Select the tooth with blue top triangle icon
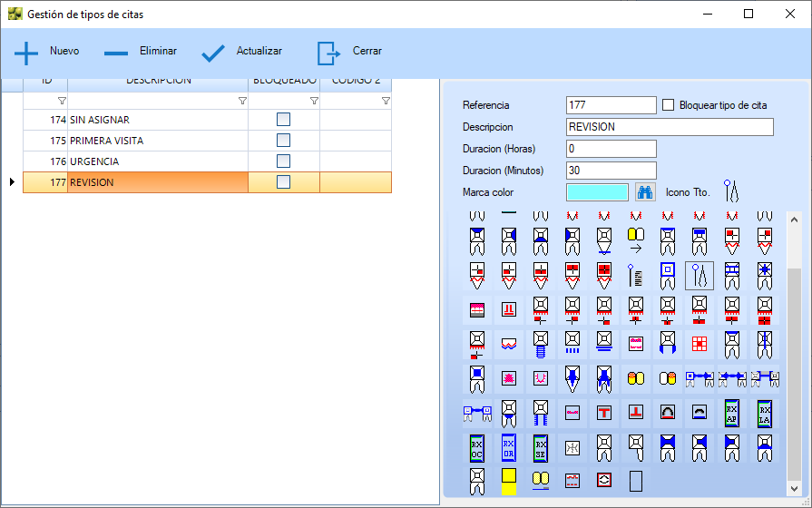The width and height of the screenshot is (812, 508). [477, 240]
